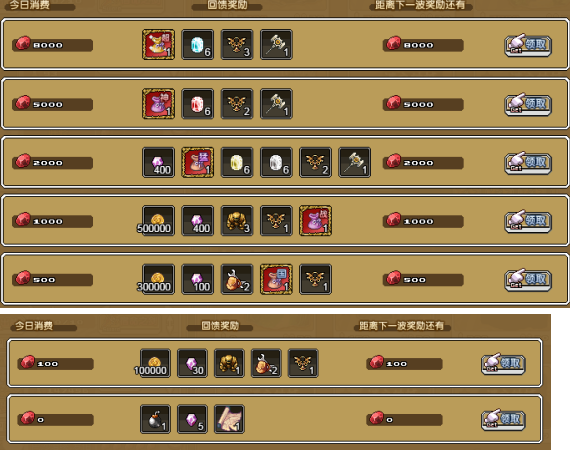The image size is (570, 450).
Task: Select the 500000 gold coin reward
Action: [158, 221]
